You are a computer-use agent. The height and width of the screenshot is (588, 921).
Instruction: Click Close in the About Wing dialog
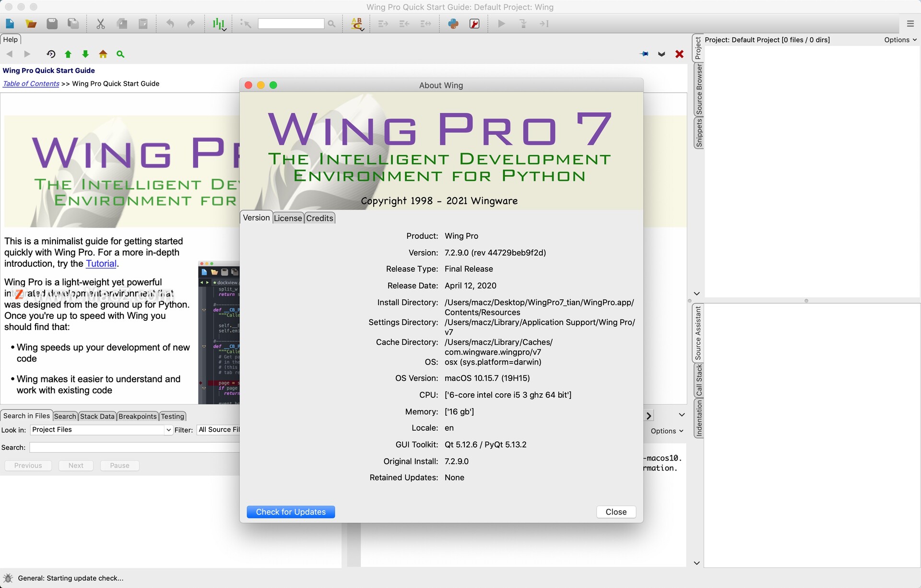click(x=616, y=512)
